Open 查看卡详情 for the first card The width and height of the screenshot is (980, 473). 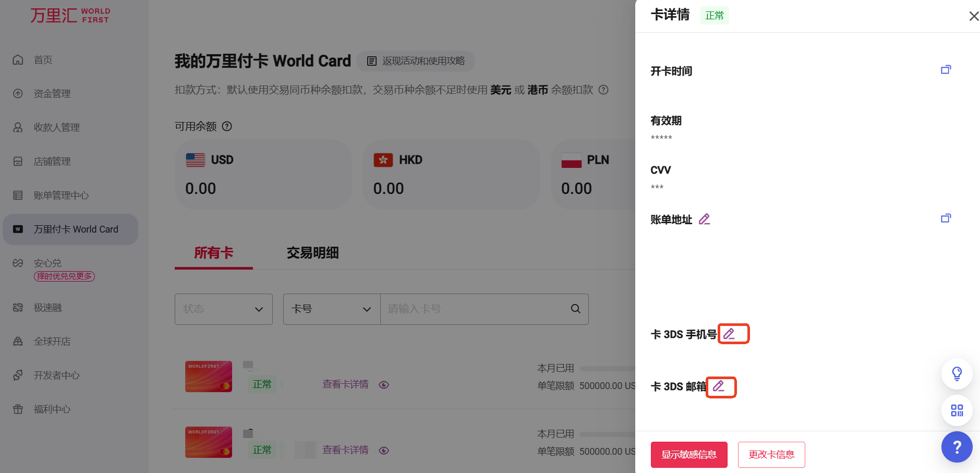coord(345,384)
